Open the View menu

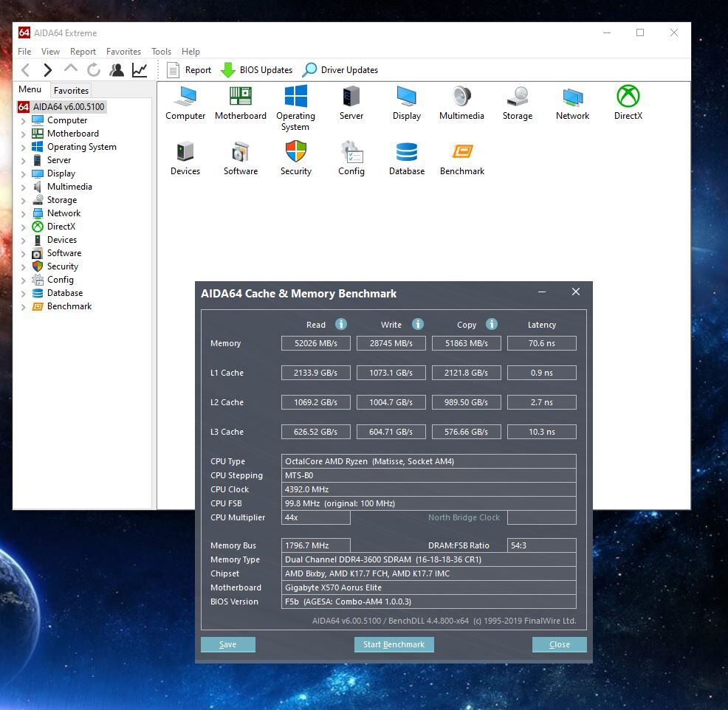pyautogui.click(x=50, y=52)
